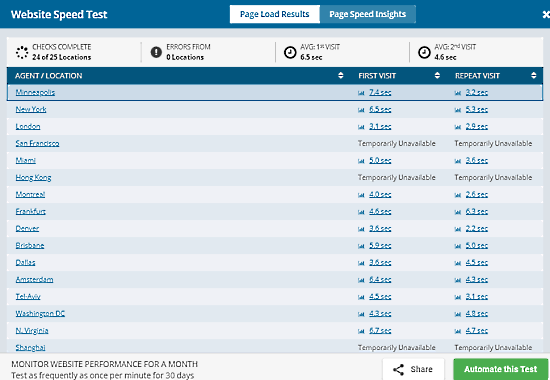Open the New York location link
This screenshot has height=380, width=550.
[31, 109]
